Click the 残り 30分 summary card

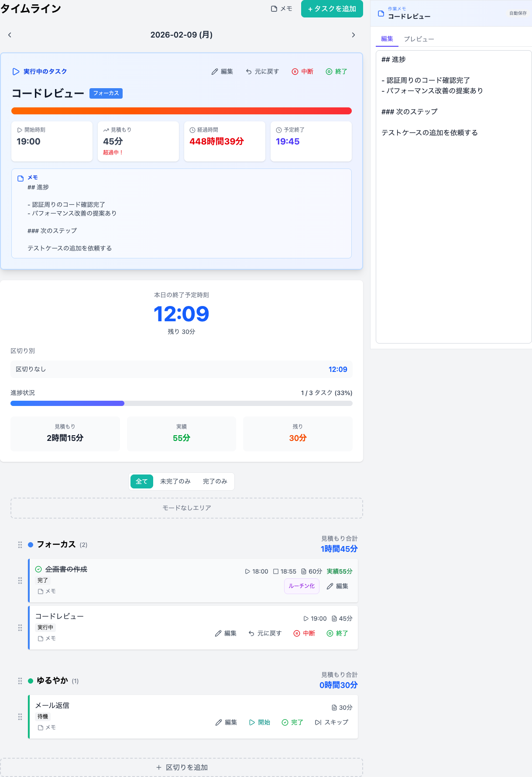click(298, 433)
